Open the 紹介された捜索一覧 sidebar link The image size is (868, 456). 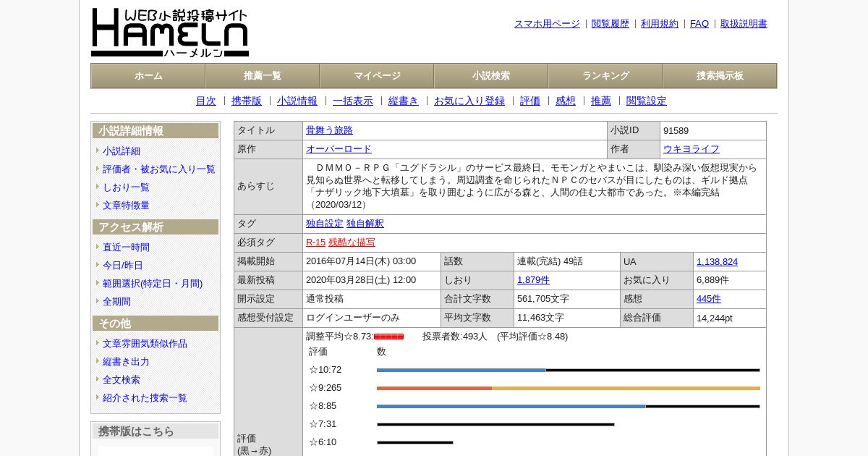(x=145, y=398)
